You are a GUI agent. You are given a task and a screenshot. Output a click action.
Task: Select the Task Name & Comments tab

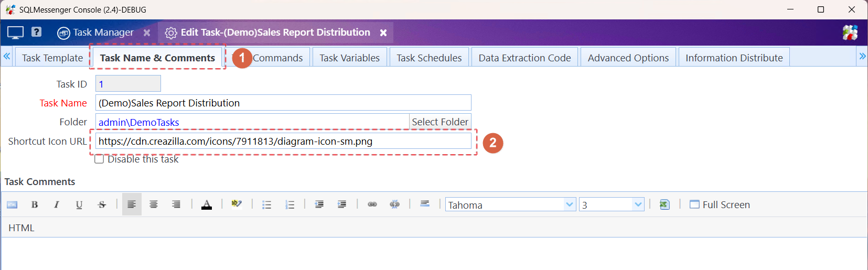157,58
